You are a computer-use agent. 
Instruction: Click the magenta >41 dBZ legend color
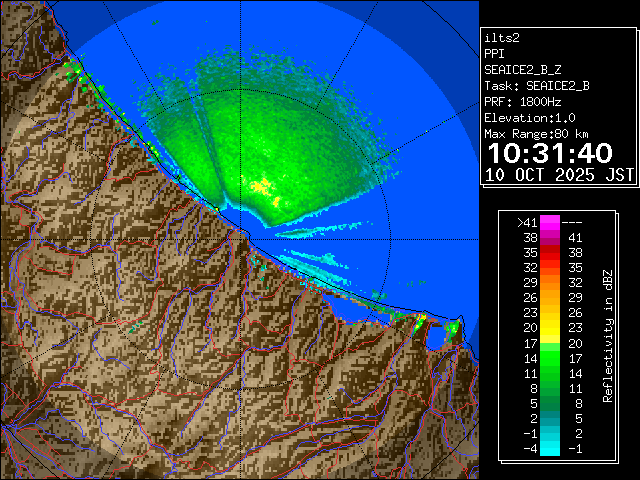pos(550,222)
